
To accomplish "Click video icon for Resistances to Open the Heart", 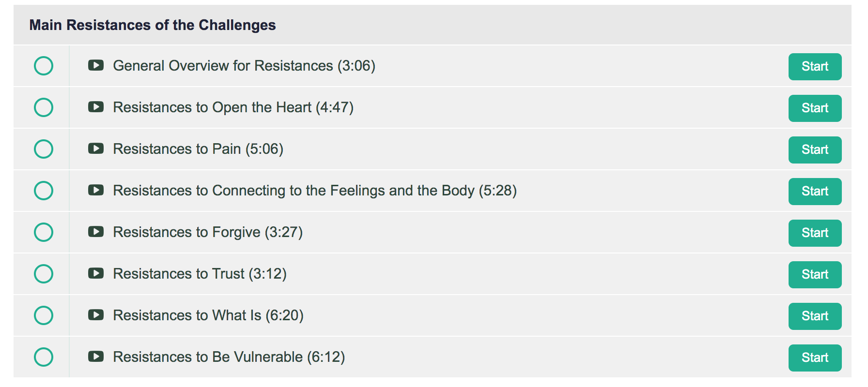I will pos(96,107).
